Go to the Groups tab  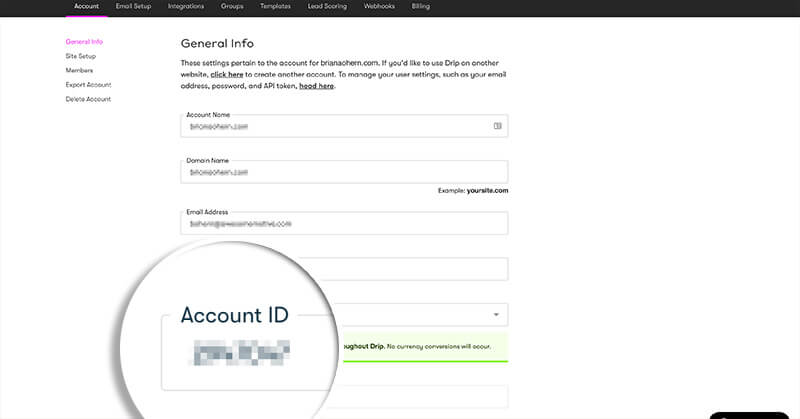(x=232, y=7)
